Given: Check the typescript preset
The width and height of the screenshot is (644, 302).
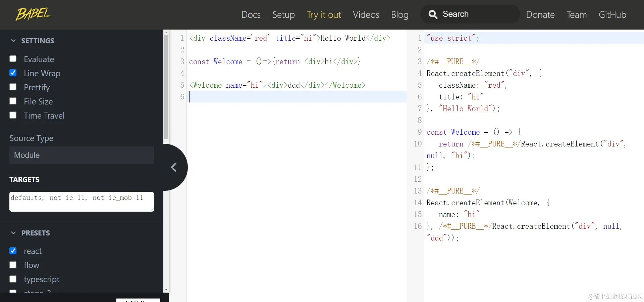Looking at the screenshot, I should click(x=13, y=279).
